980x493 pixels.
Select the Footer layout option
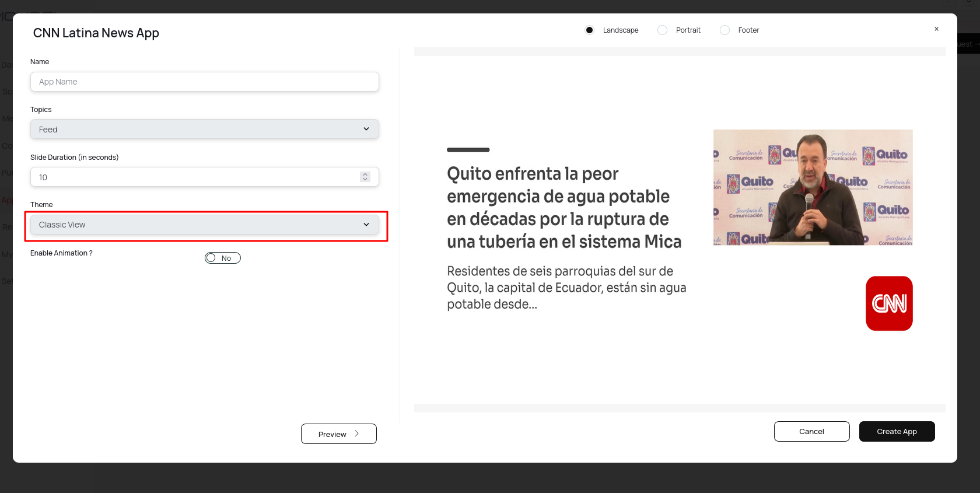[724, 30]
